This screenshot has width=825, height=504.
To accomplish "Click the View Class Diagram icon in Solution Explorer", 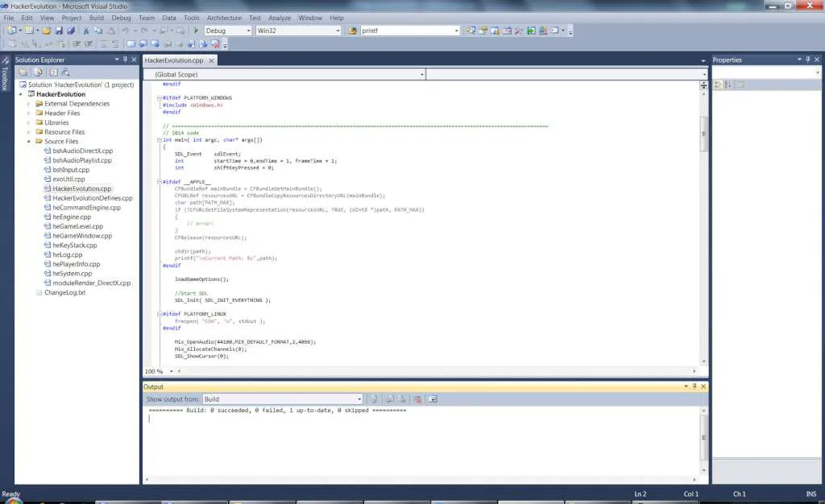I will coord(65,72).
